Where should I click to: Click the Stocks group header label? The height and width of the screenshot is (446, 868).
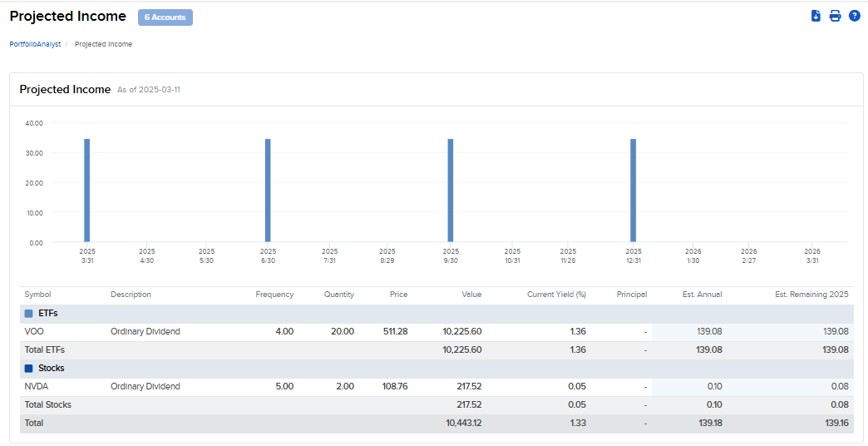51,369
